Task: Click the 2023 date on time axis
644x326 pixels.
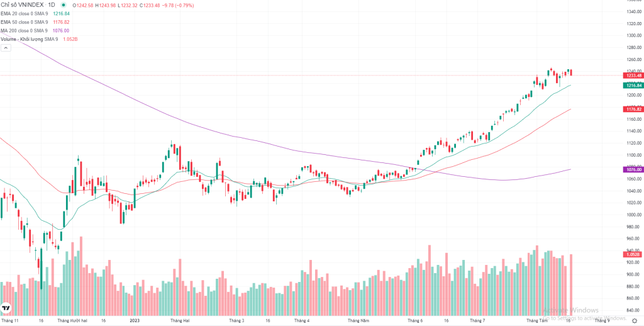Action: (x=135, y=320)
